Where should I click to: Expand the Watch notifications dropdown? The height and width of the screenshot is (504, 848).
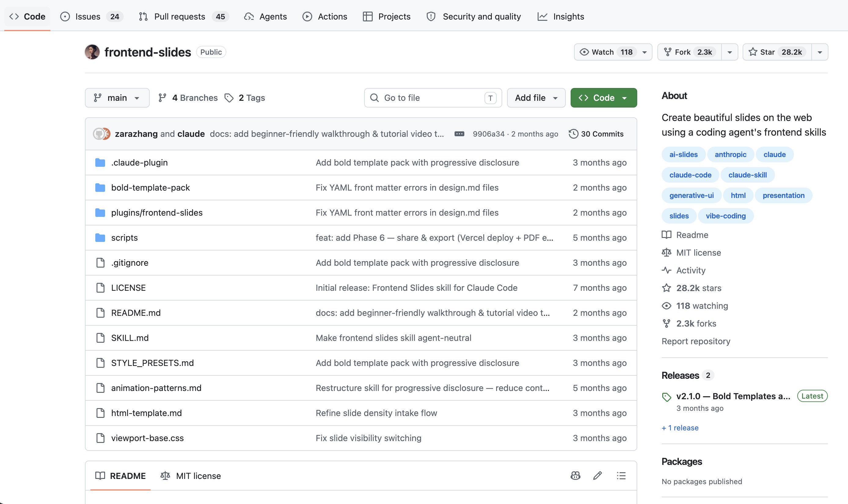613,52
